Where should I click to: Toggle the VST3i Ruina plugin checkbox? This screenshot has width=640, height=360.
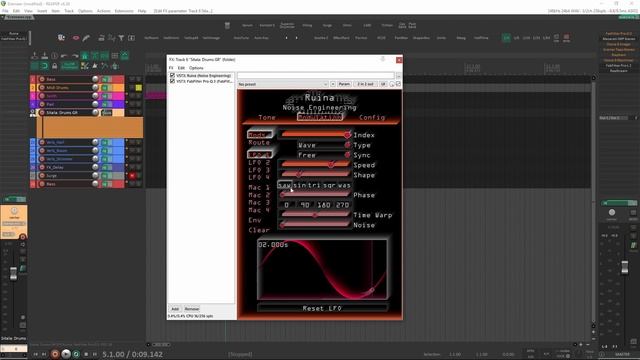tap(172, 76)
